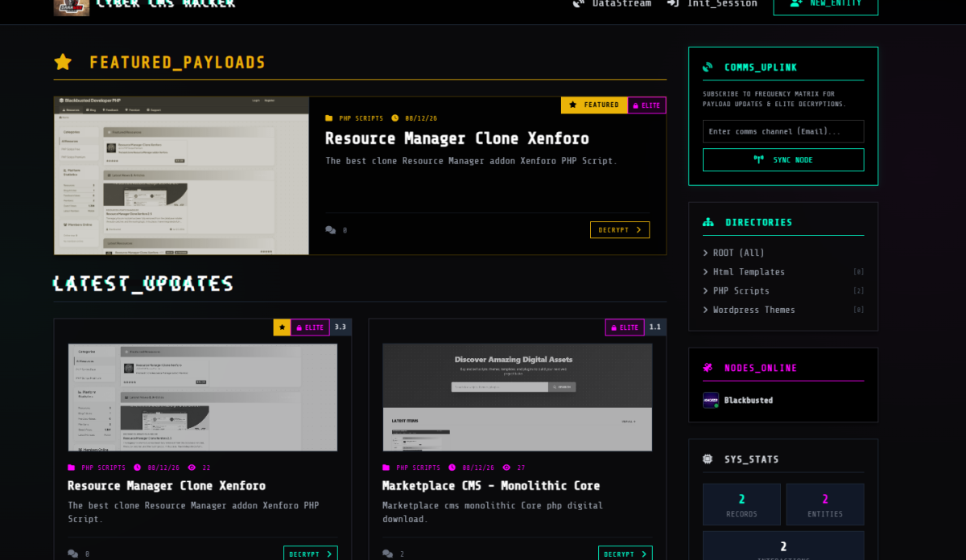Click the PHP Scripts count badge [2]
The image size is (966, 560).
859,291
